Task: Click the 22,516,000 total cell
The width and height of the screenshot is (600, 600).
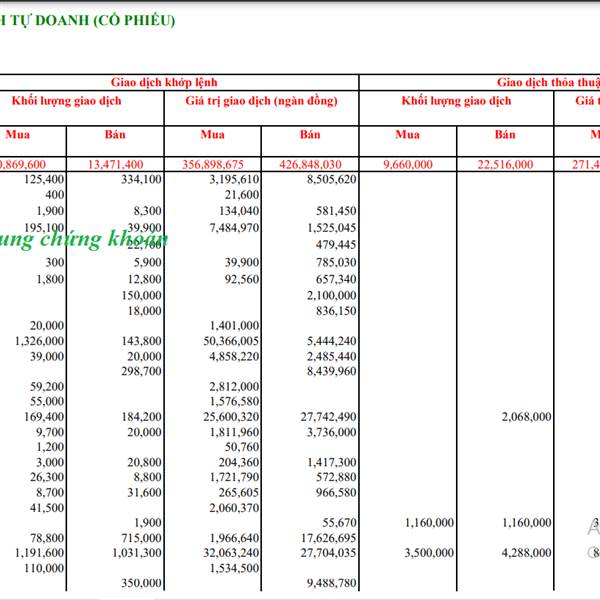Action: [x=505, y=165]
